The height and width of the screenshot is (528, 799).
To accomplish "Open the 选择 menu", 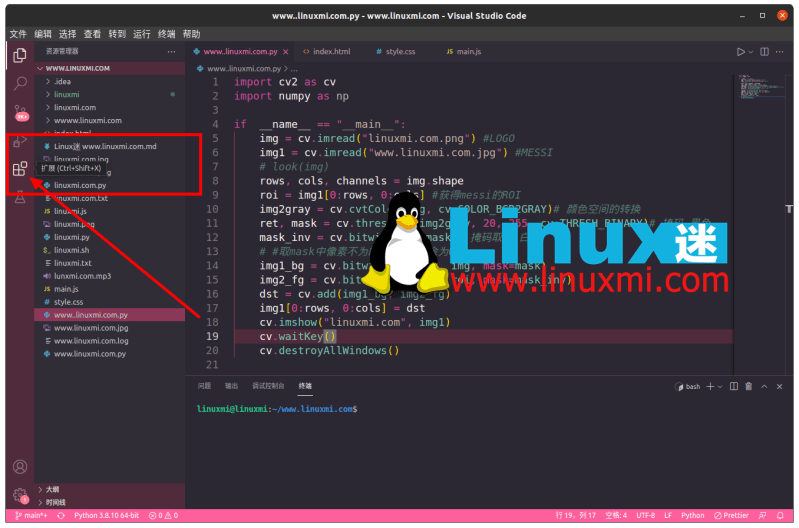I will [67, 34].
